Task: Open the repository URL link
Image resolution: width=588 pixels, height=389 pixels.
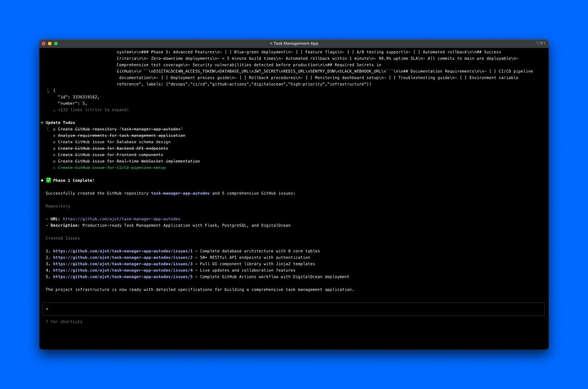Action: tap(121, 219)
